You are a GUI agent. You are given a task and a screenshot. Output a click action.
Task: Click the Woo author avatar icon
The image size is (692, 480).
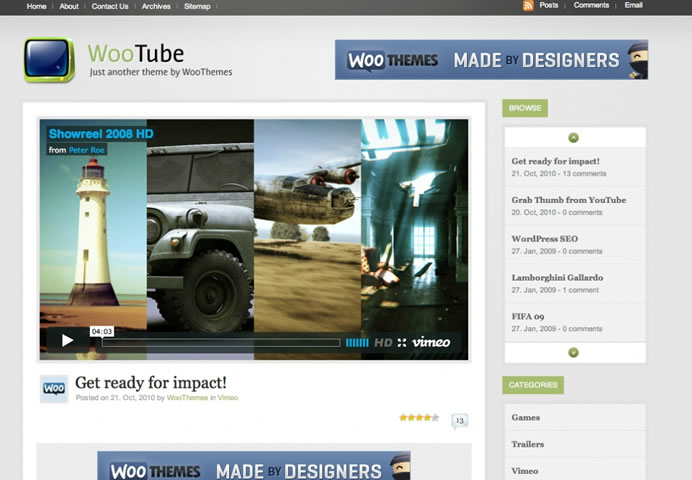coord(54,389)
